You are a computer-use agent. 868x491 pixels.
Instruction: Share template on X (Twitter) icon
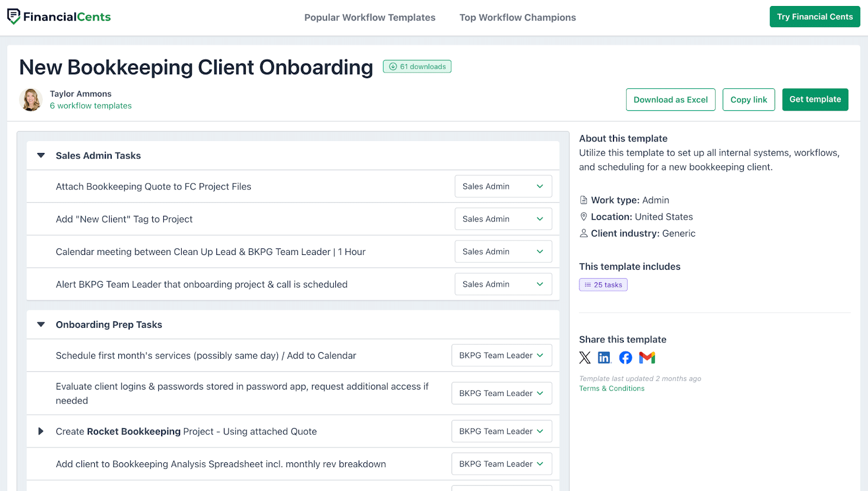point(585,358)
